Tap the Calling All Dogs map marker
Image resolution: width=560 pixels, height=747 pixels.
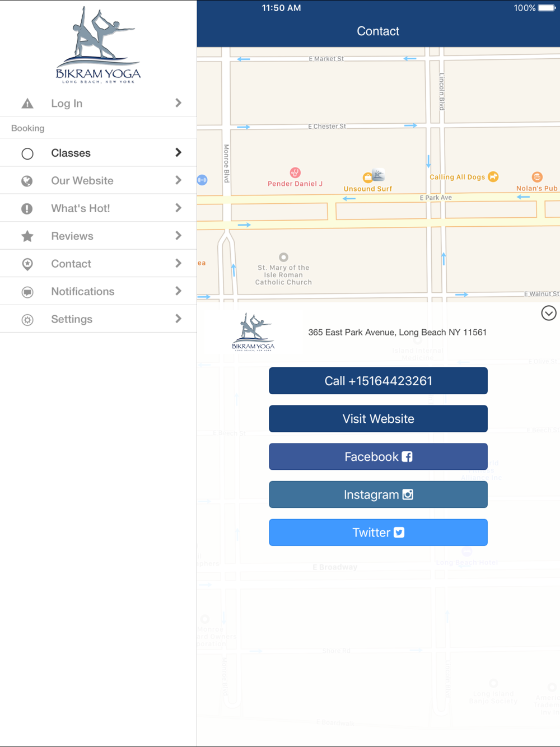493,177
